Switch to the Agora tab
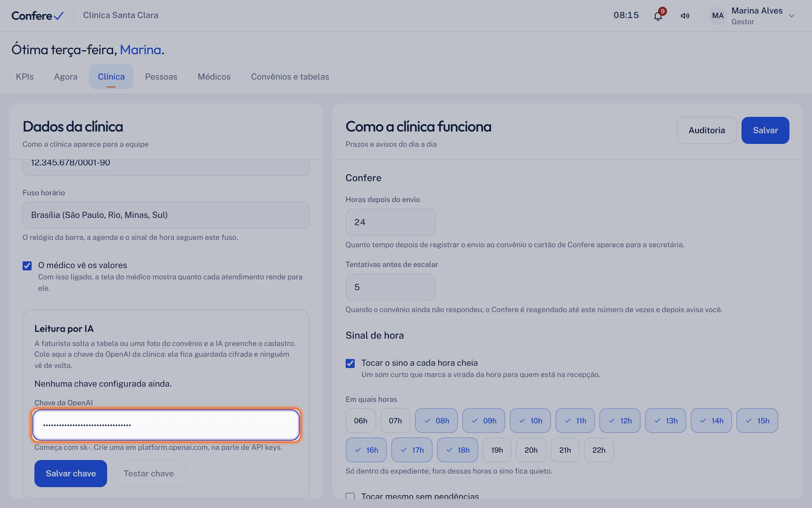Image resolution: width=812 pixels, height=508 pixels. (x=66, y=77)
